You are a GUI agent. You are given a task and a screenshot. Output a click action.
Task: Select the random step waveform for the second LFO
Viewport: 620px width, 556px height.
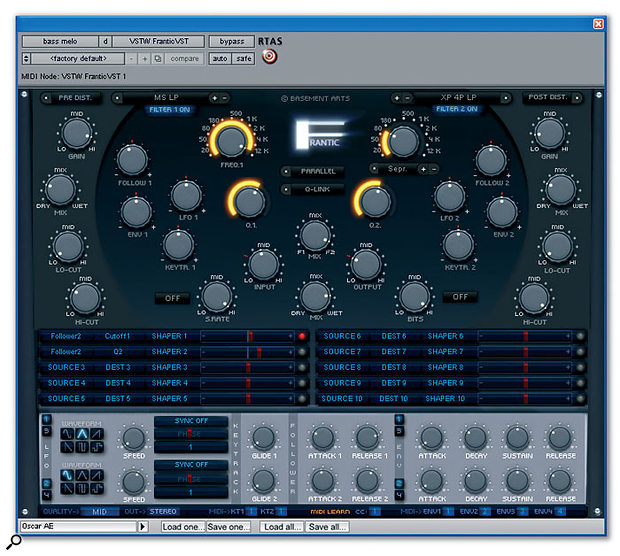point(97,489)
